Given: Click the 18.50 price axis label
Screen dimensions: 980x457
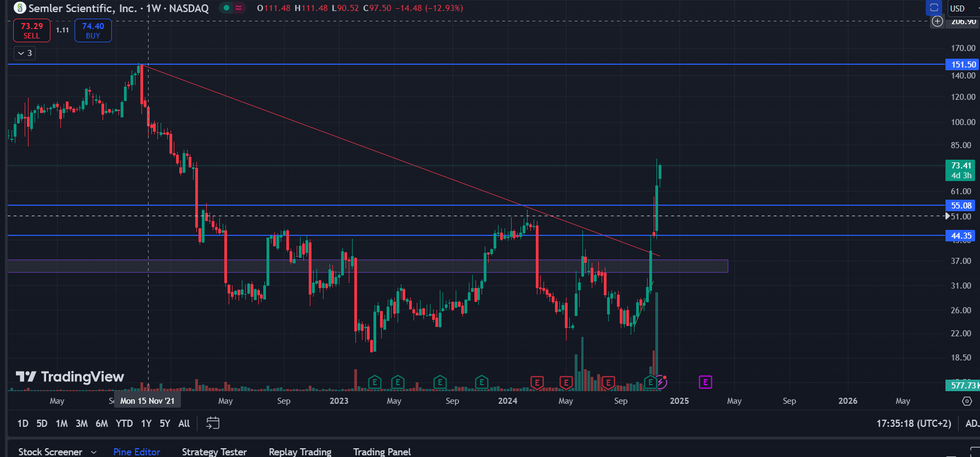Looking at the screenshot, I should tap(961, 357).
